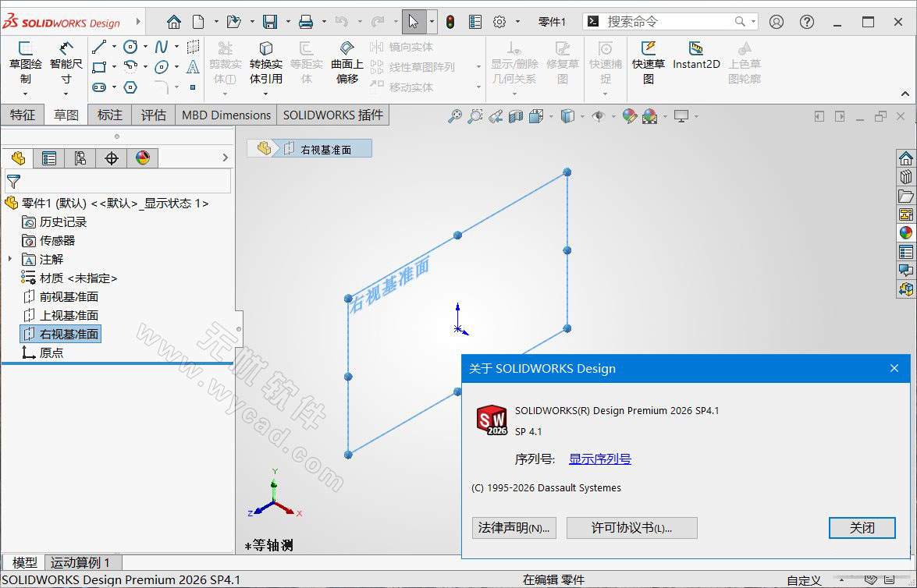
Task: Open Appearances tab in task pane
Action: tap(906, 232)
